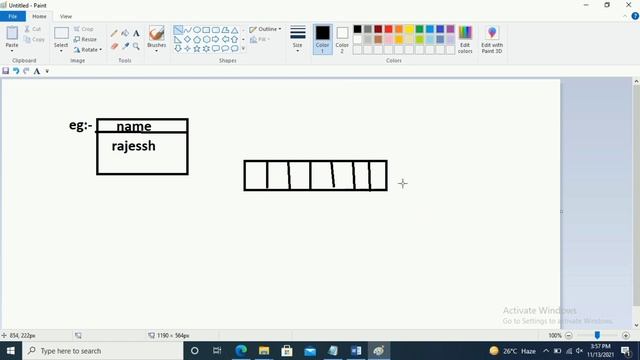Open the notification center icon
This screenshot has width=640, height=360.
(625, 351)
